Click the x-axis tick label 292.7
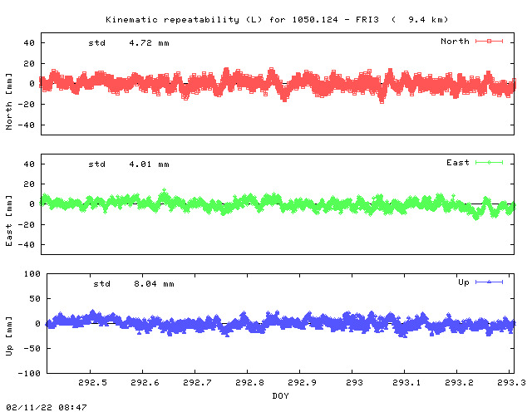The height and width of the screenshot is (412, 532). click(x=198, y=382)
